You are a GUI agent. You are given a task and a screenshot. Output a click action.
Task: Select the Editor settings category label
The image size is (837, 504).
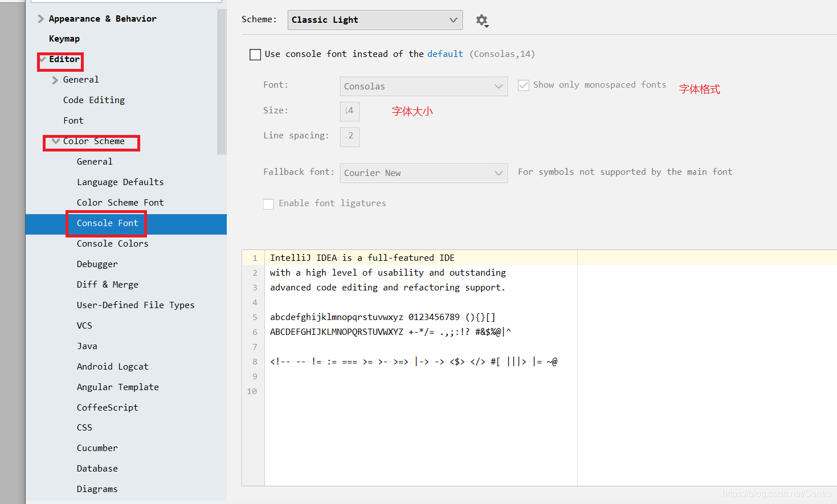coord(64,59)
